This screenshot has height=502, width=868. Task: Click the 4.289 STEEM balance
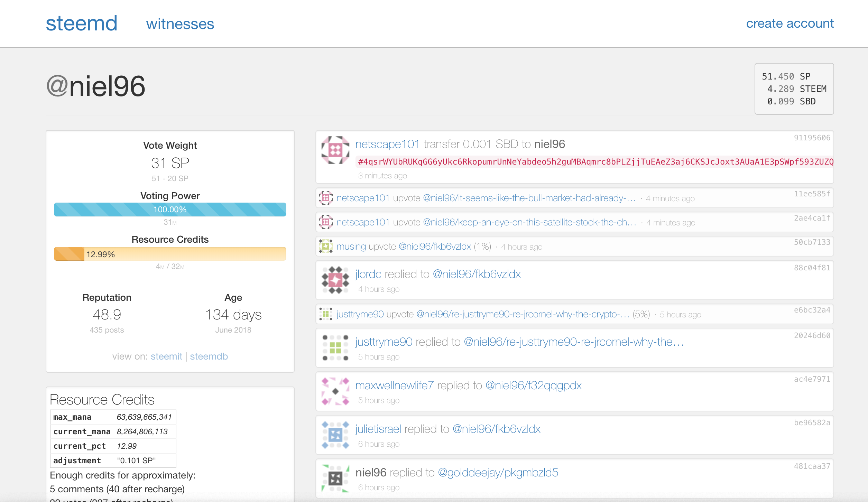pyautogui.click(x=797, y=89)
